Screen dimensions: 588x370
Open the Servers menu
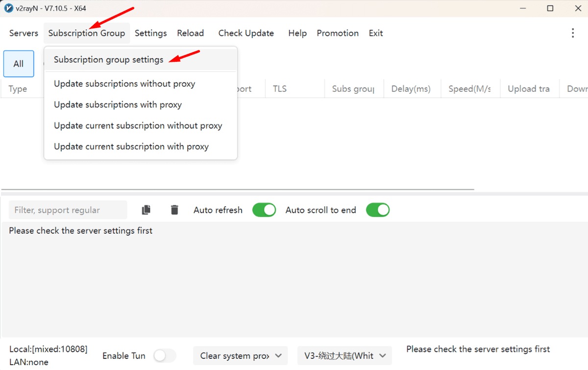[24, 33]
